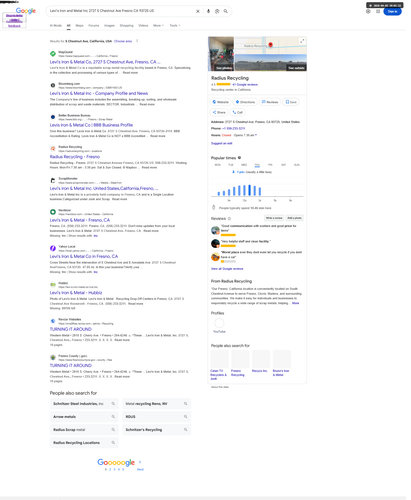
Task: Click search icon beside Arrow metals
Action: 113,417
